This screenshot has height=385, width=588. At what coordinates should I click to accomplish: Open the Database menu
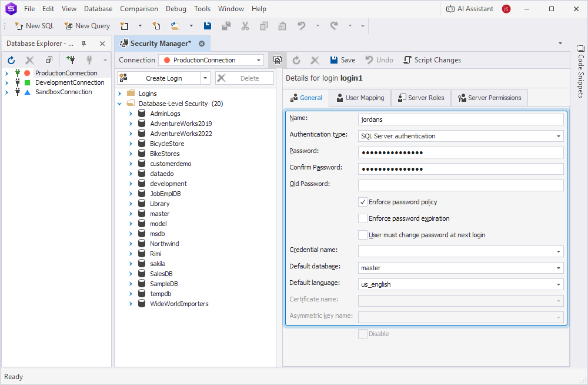pos(98,8)
